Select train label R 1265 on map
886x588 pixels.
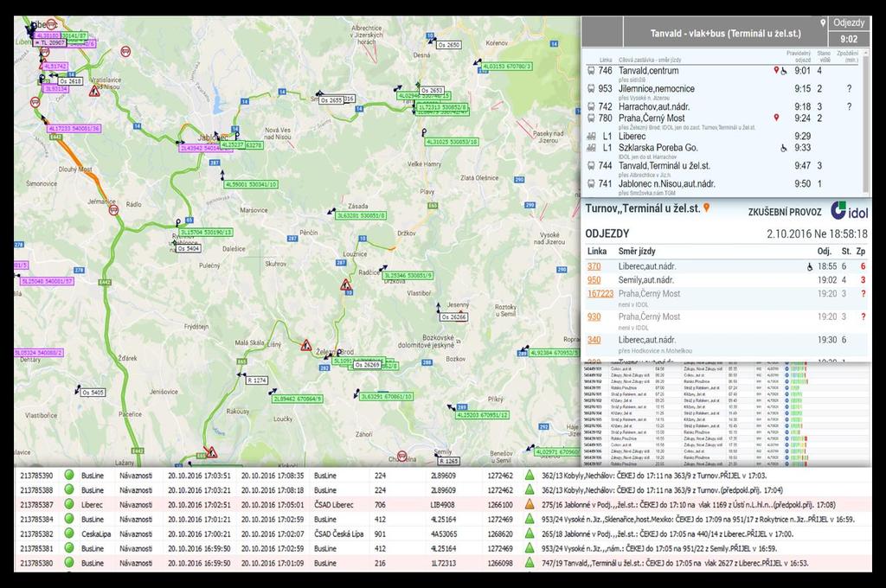pos(449,461)
